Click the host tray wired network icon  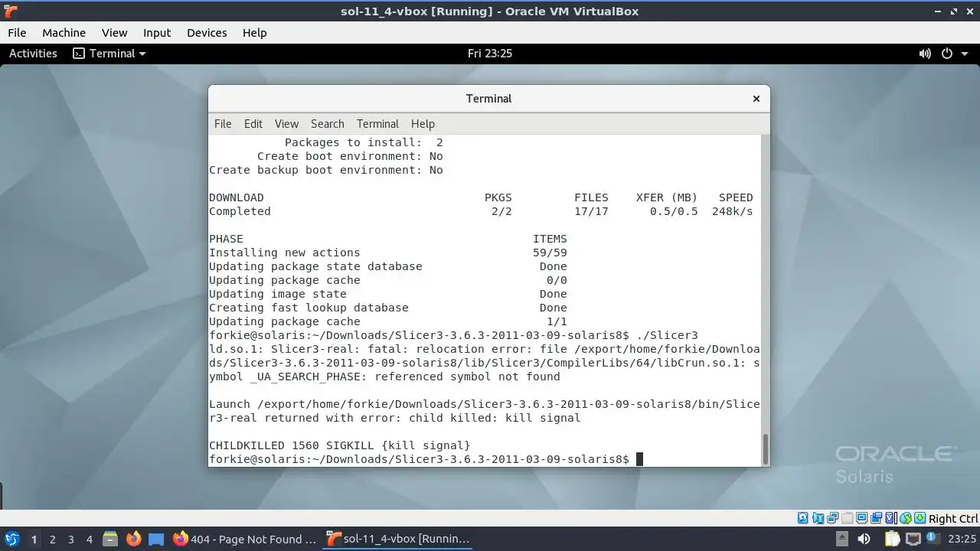pyautogui.click(x=913, y=539)
